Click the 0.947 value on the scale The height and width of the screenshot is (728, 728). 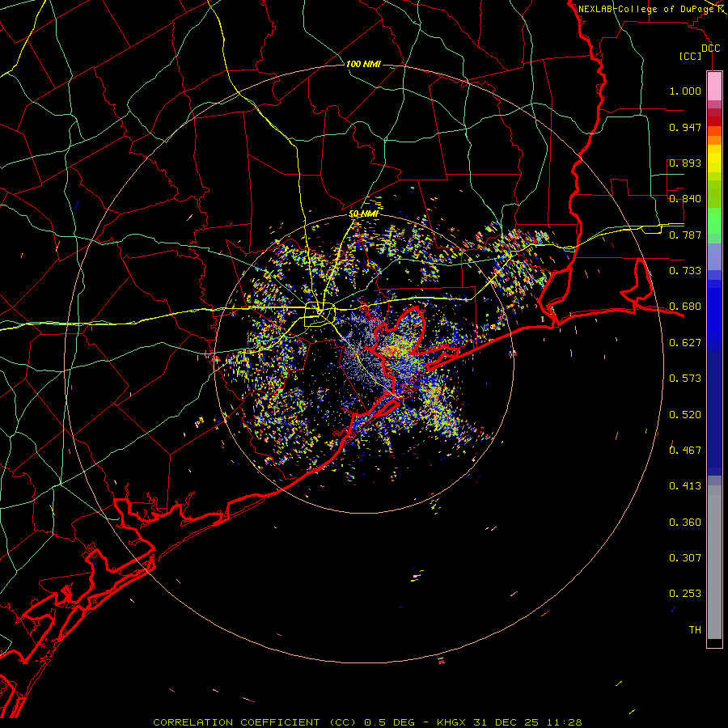pyautogui.click(x=685, y=127)
